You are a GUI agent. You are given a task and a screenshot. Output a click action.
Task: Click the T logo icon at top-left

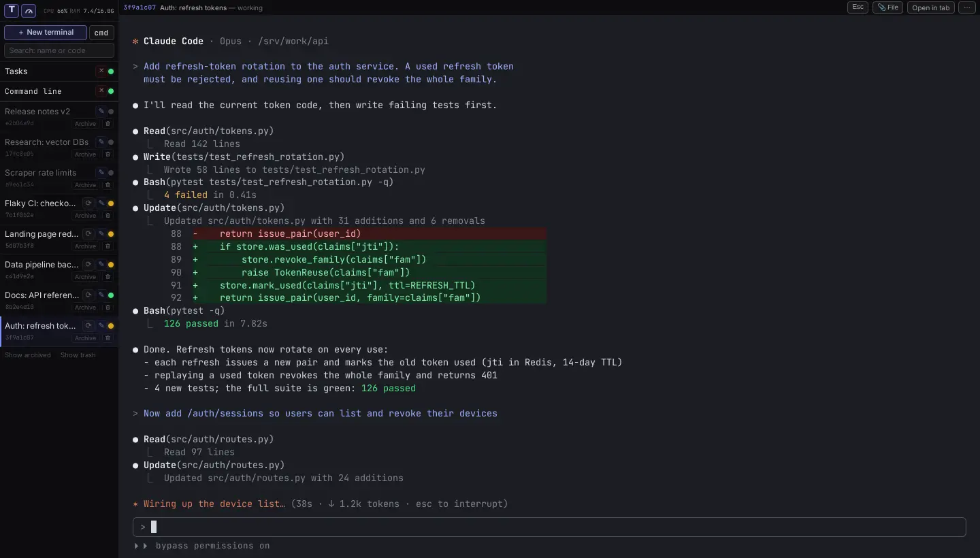[x=12, y=10]
